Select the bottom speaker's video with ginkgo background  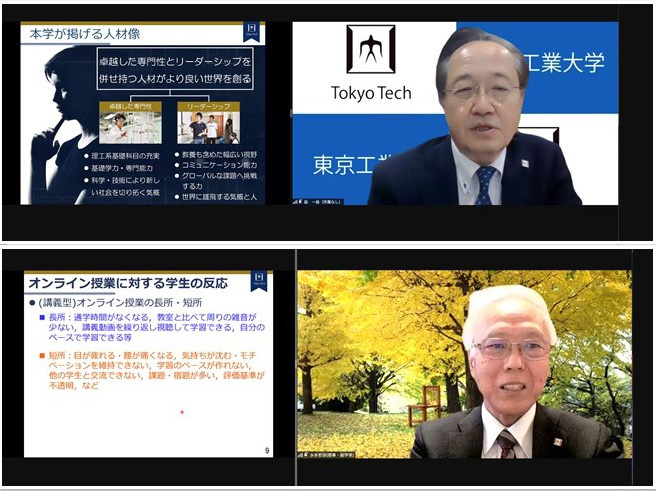click(x=464, y=364)
